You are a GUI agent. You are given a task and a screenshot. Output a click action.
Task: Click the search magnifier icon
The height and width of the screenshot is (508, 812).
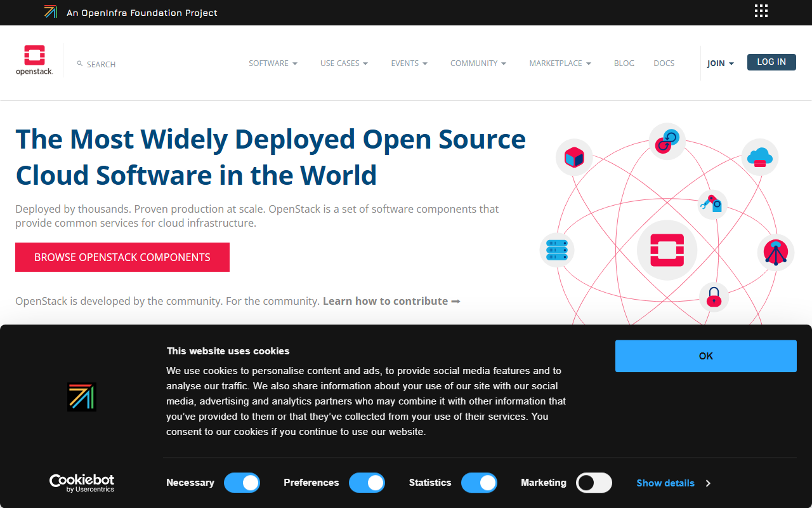point(80,63)
